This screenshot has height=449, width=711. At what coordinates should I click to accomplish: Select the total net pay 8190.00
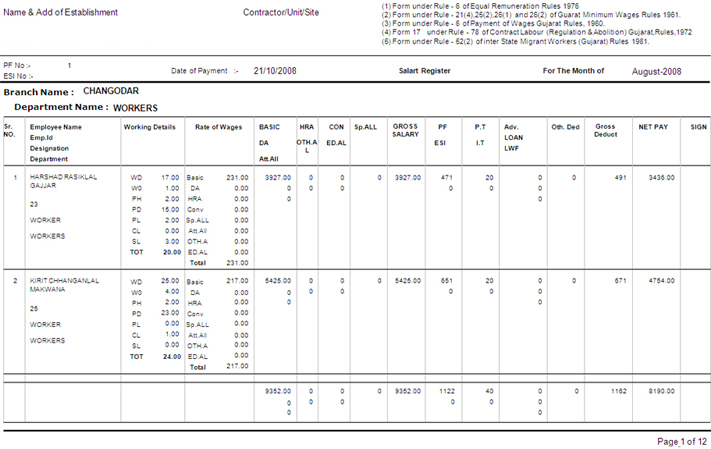click(661, 391)
